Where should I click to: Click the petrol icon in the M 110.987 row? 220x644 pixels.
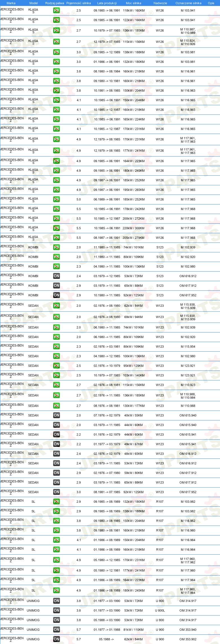(57, 30)
